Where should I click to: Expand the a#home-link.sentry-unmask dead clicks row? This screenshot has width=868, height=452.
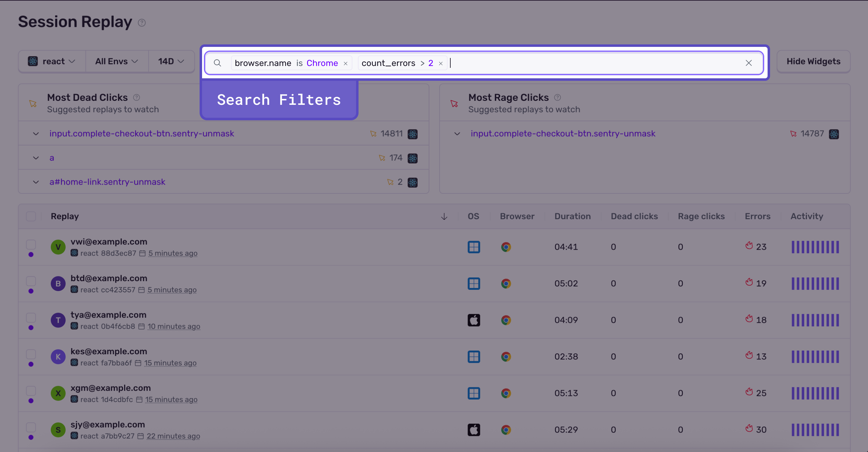pyautogui.click(x=36, y=182)
